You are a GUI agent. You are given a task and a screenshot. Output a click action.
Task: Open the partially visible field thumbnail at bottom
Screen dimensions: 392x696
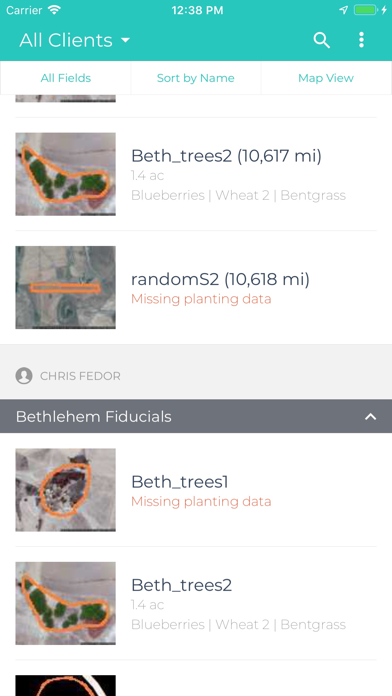click(66, 686)
